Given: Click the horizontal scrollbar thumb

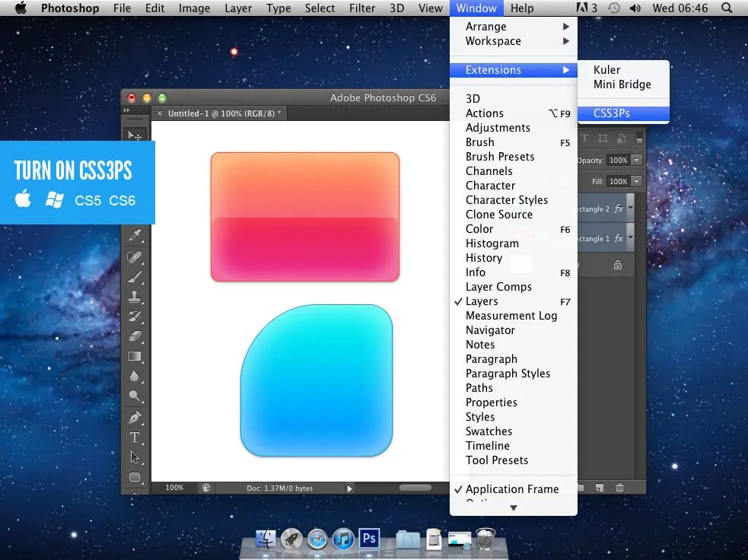Looking at the screenshot, I should [415, 488].
